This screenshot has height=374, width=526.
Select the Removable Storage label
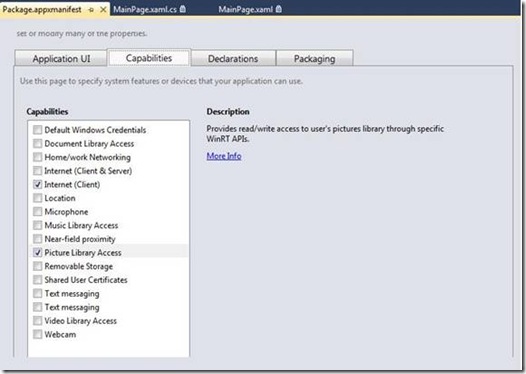click(78, 266)
